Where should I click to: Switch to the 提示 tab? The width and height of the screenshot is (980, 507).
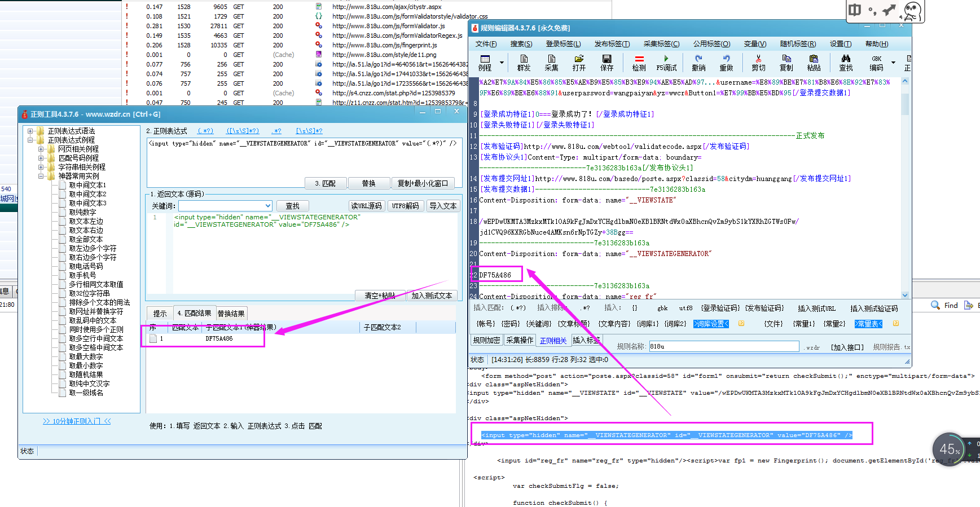click(160, 314)
